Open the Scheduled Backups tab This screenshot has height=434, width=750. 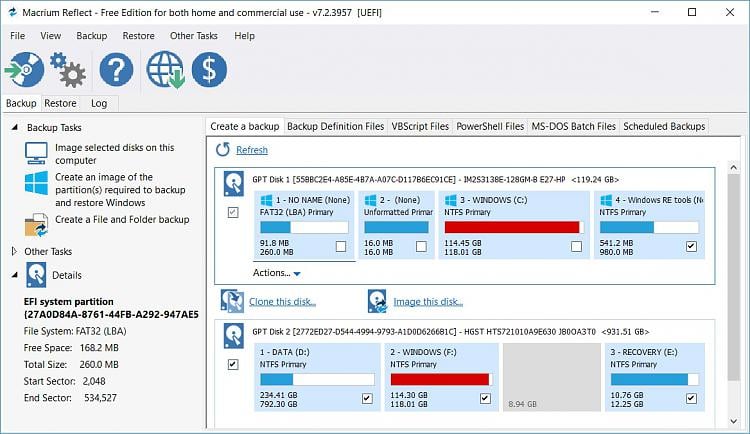point(664,126)
